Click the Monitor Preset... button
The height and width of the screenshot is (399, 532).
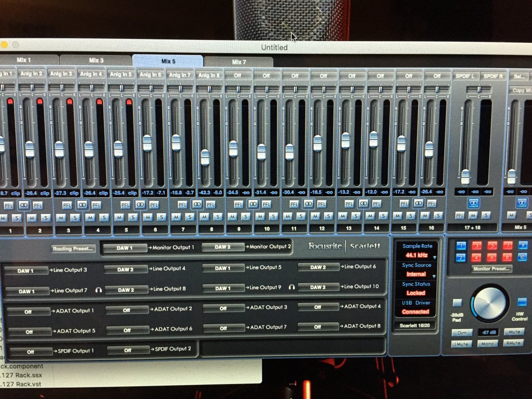click(x=491, y=268)
